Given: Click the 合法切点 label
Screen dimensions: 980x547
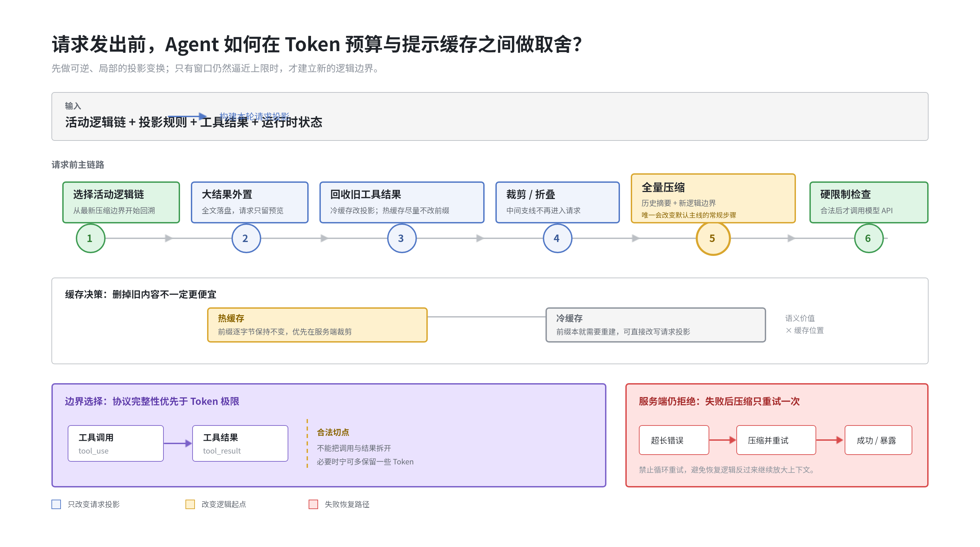Looking at the screenshot, I should (333, 432).
